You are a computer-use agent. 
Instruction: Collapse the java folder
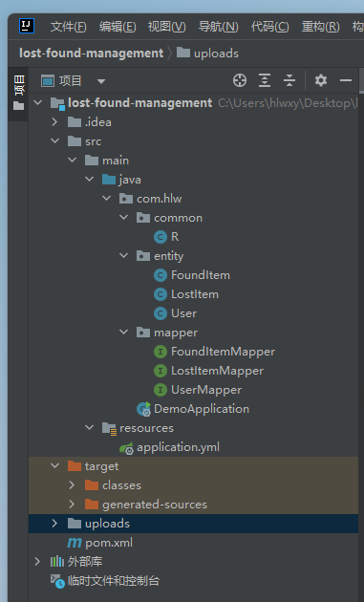coord(90,179)
